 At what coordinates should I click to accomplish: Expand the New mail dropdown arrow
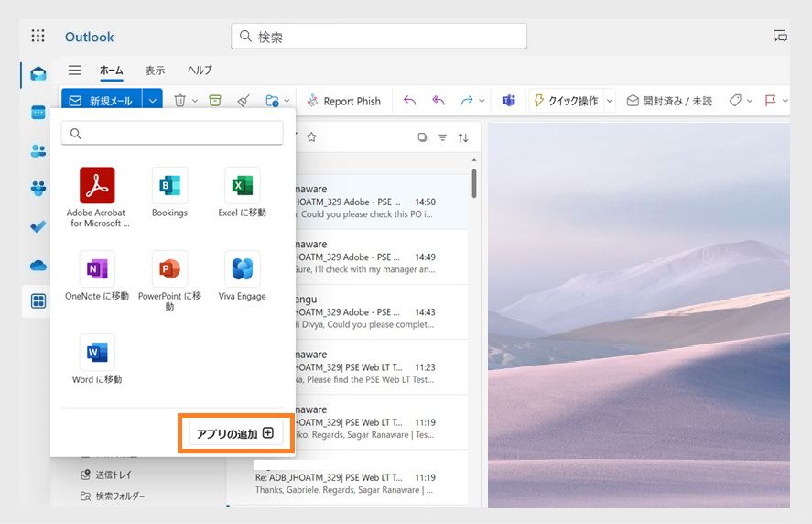(x=153, y=101)
